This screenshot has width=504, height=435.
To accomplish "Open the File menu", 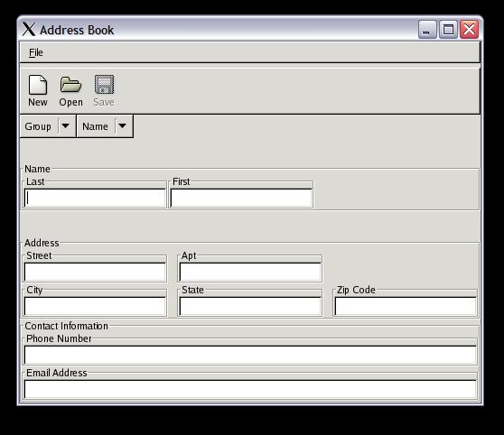I will [36, 52].
